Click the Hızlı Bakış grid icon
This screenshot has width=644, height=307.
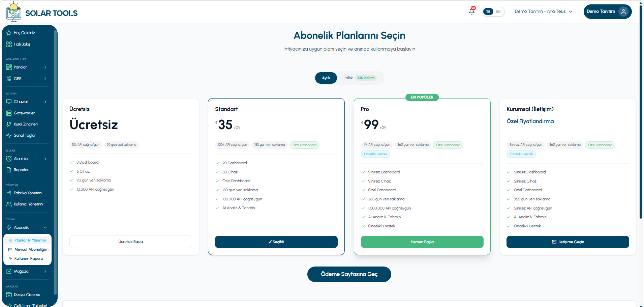[9, 44]
